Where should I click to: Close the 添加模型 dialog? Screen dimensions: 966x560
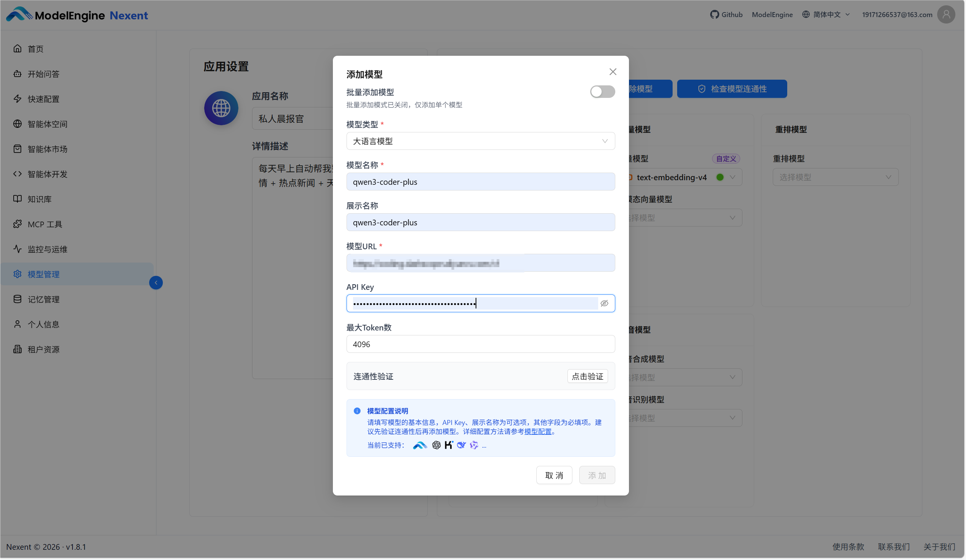pyautogui.click(x=613, y=72)
